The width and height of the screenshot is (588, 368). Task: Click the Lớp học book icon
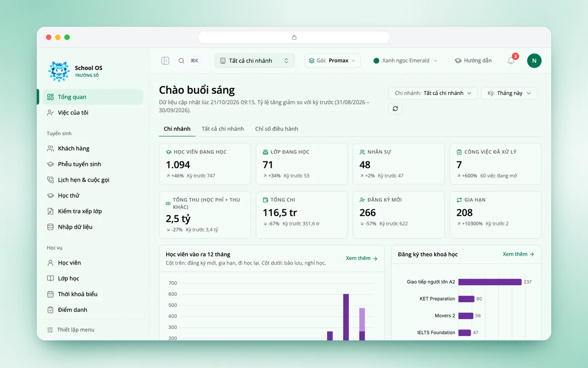pos(51,278)
